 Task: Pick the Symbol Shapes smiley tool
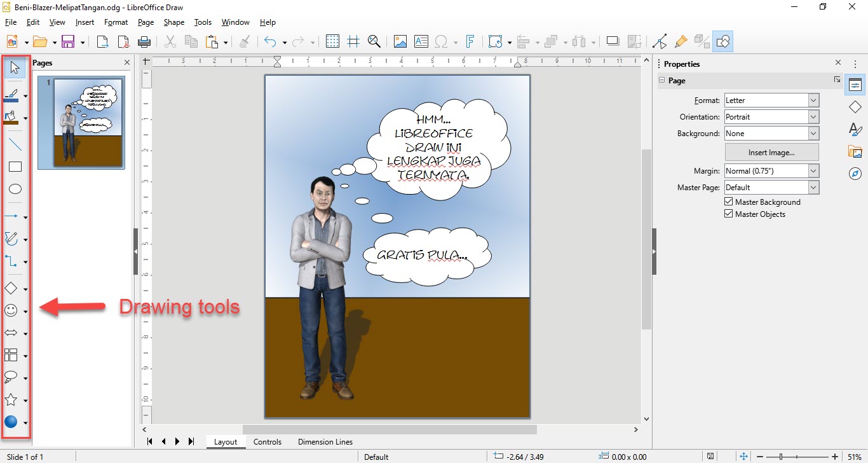pos(11,310)
